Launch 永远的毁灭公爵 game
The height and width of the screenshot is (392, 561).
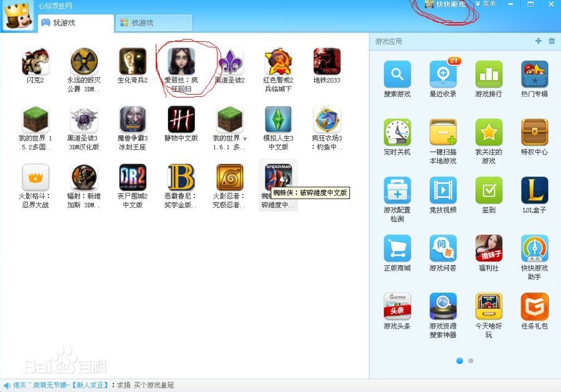click(84, 62)
